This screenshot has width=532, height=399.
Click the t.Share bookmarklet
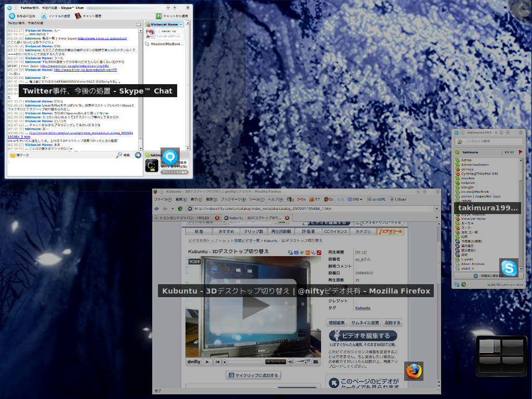pos(398,199)
